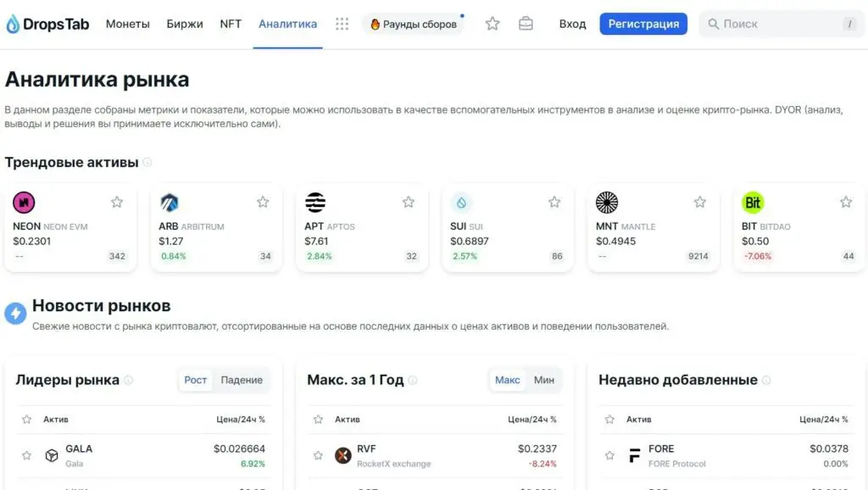
Task: Show info tooltip for Трендовые активы
Action: [x=147, y=162]
